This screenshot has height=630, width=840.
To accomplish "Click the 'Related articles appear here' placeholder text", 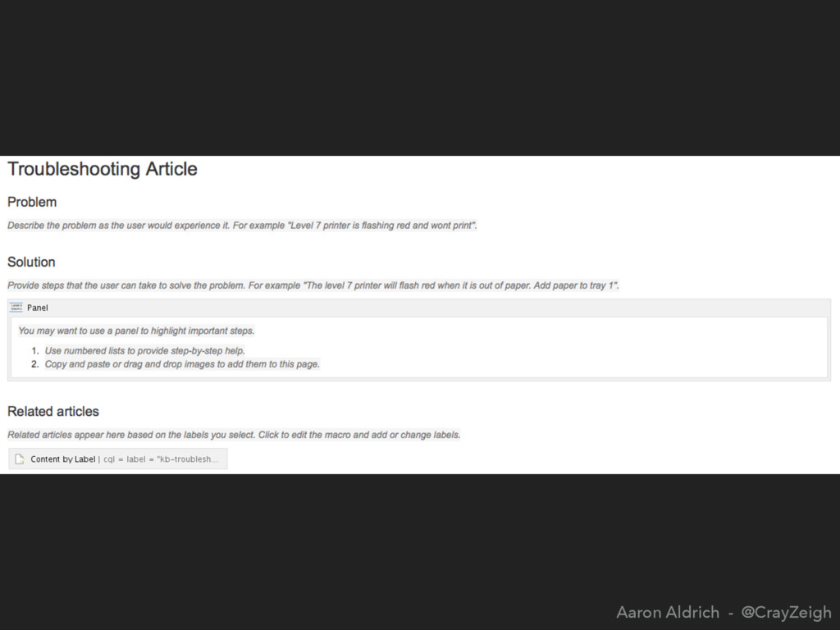I will [x=234, y=435].
